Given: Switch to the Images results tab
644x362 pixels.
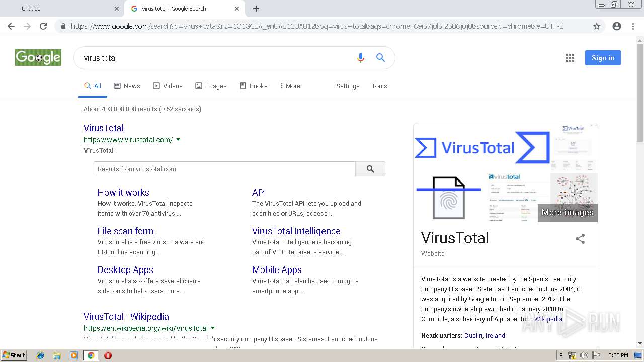Looking at the screenshot, I should pyautogui.click(x=211, y=86).
